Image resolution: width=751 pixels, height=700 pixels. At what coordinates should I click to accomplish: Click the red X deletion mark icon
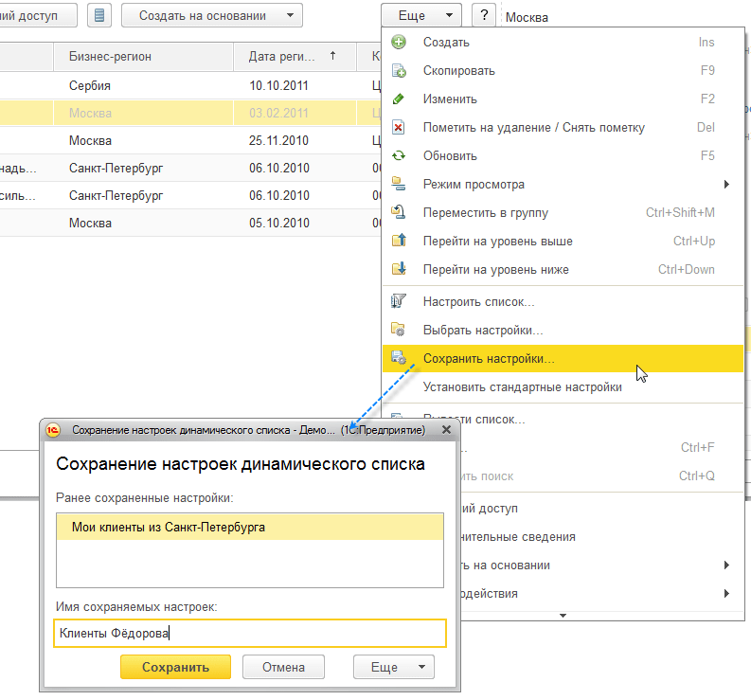(x=399, y=128)
